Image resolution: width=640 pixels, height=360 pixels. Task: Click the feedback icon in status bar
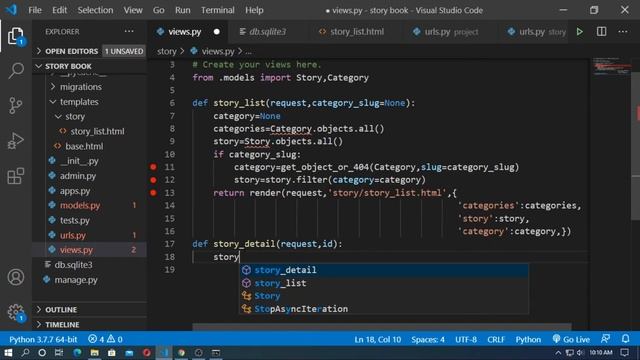tap(605, 339)
